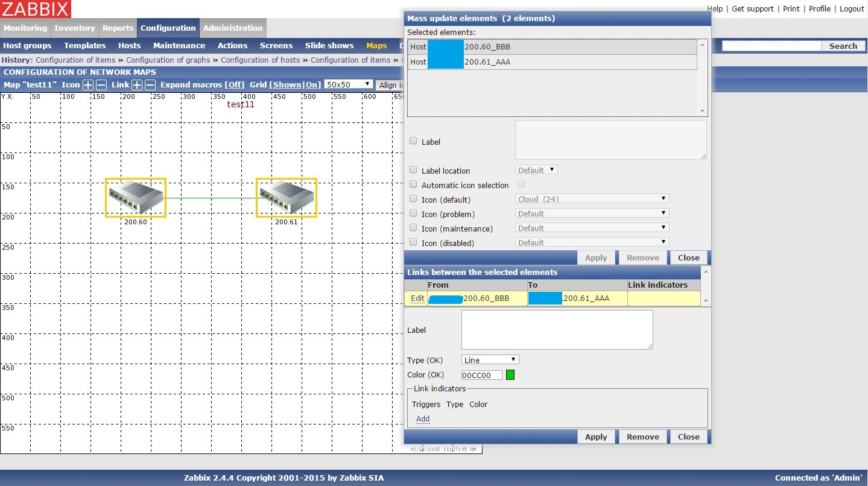This screenshot has width=868, height=486.
Task: Open the Type (OK) Line dropdown
Action: [490, 360]
